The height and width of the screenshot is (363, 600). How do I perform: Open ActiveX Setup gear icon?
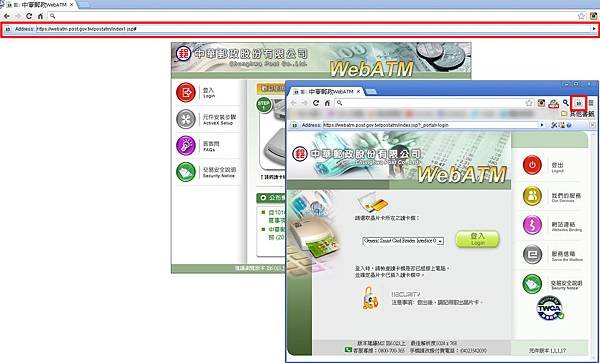click(x=186, y=119)
